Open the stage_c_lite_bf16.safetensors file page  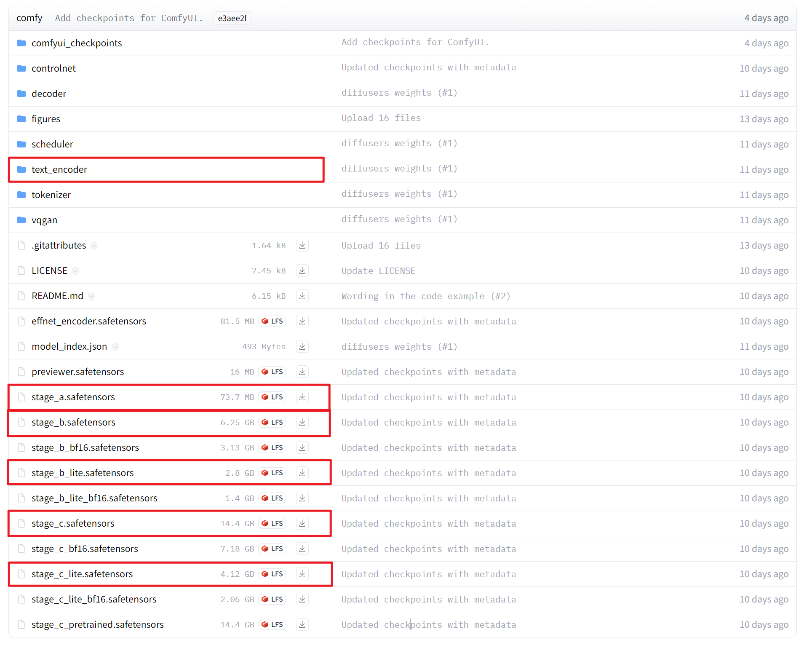click(x=94, y=599)
